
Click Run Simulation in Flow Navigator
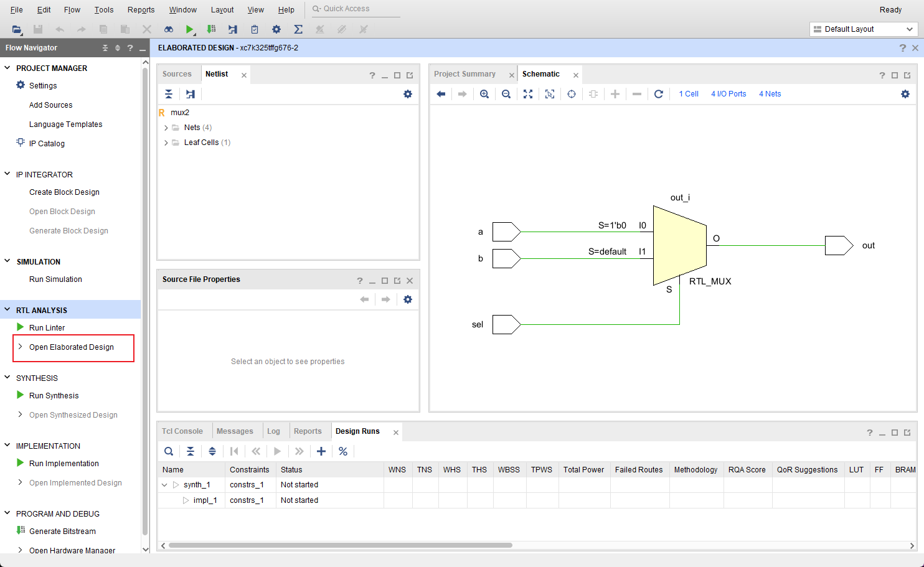[55, 279]
